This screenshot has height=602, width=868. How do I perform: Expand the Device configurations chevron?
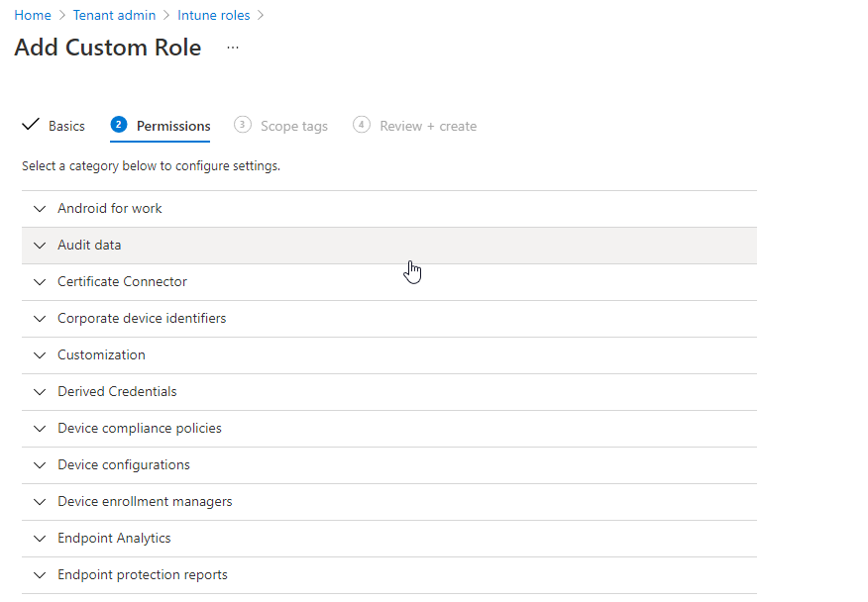pyautogui.click(x=40, y=465)
